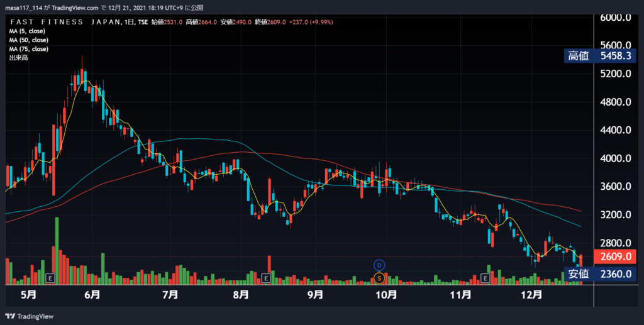Viewport: 644px width, 325px height.
Task: Click the 高値2664.0 high value in header
Action: pos(201,22)
